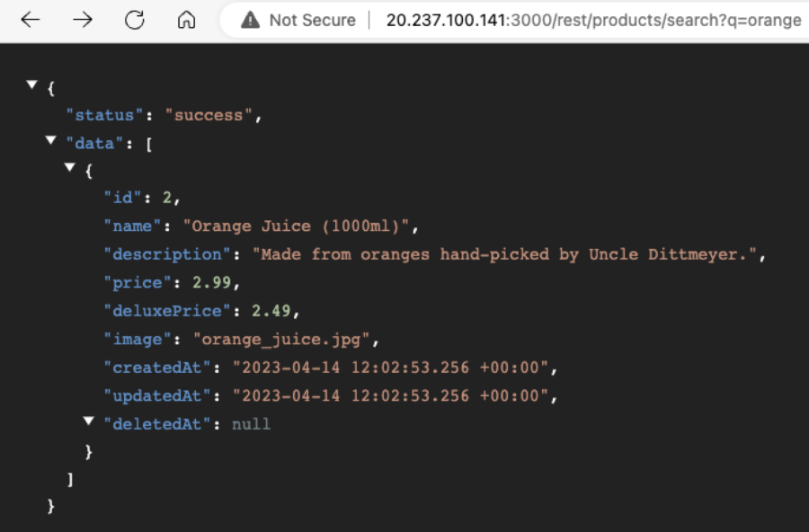
Task: Collapse the root JSON object
Action: click(x=32, y=84)
